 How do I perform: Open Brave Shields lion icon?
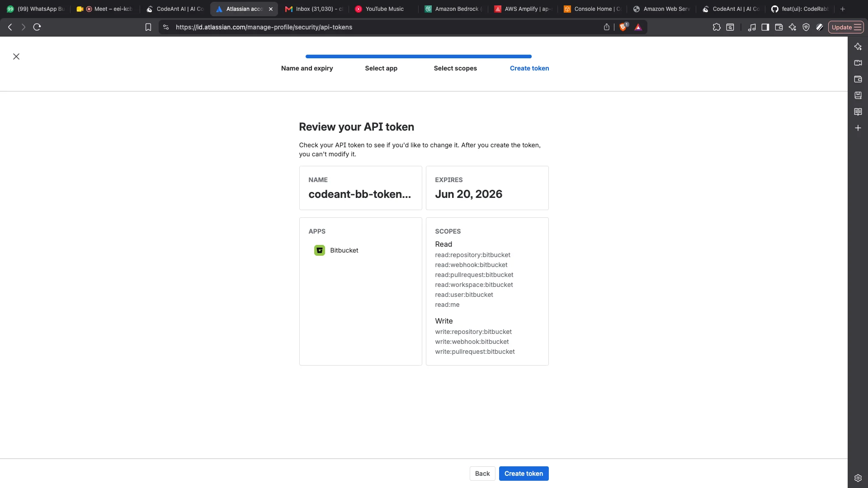point(623,27)
